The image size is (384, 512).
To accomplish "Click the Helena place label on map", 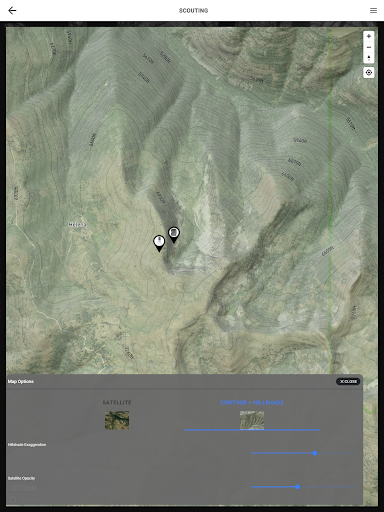I will [x=77, y=225].
